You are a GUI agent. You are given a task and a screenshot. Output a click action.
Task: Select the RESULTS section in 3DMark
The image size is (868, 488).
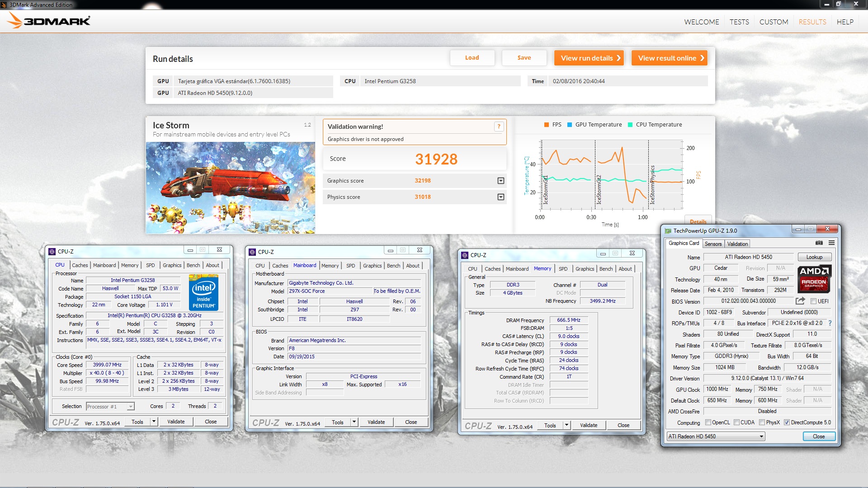812,22
